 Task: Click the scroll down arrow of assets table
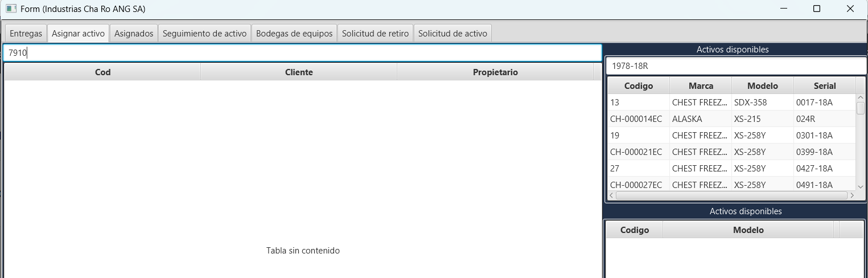tap(860, 186)
